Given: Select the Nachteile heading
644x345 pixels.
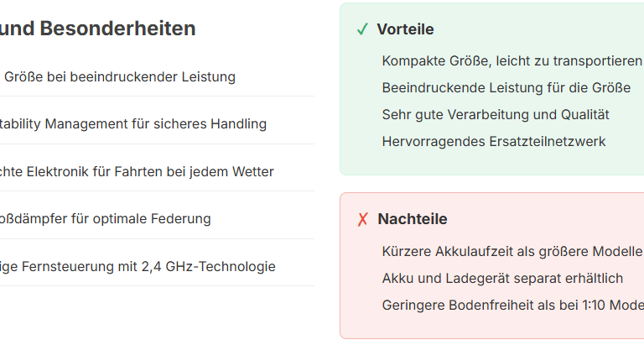Looking at the screenshot, I should point(413,219).
